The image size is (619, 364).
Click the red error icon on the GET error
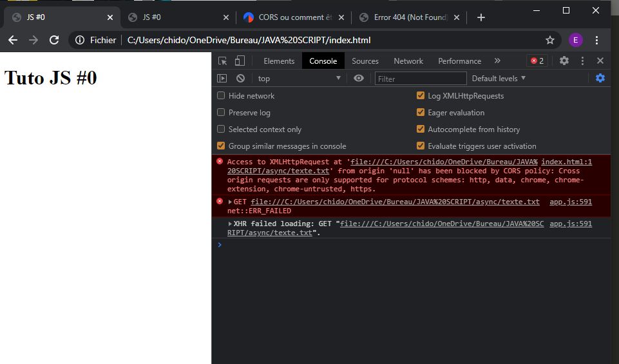click(220, 202)
